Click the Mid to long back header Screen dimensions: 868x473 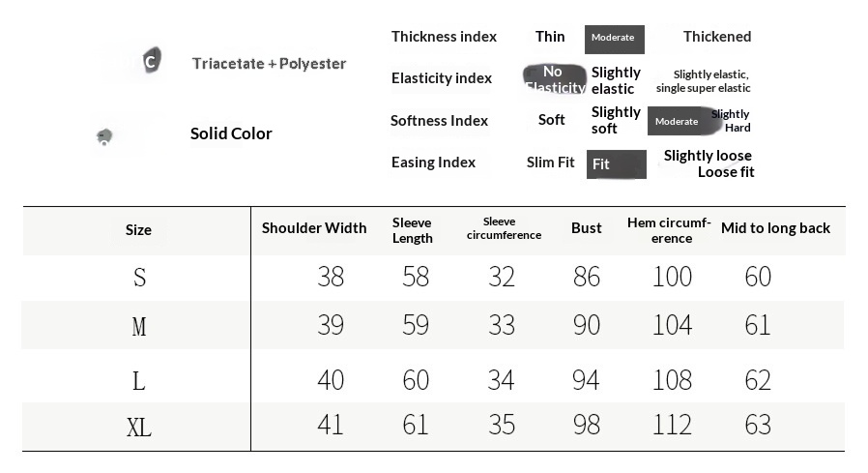[775, 228]
